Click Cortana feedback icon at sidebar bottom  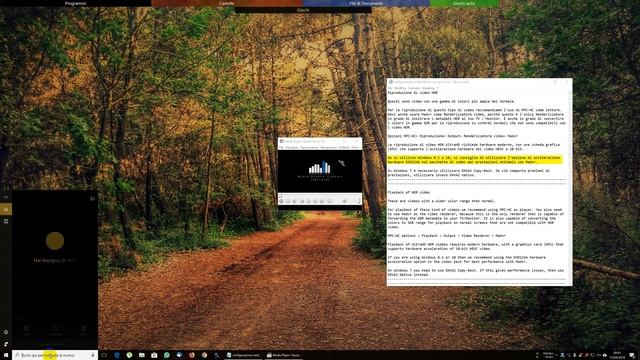pyautogui.click(x=6, y=344)
